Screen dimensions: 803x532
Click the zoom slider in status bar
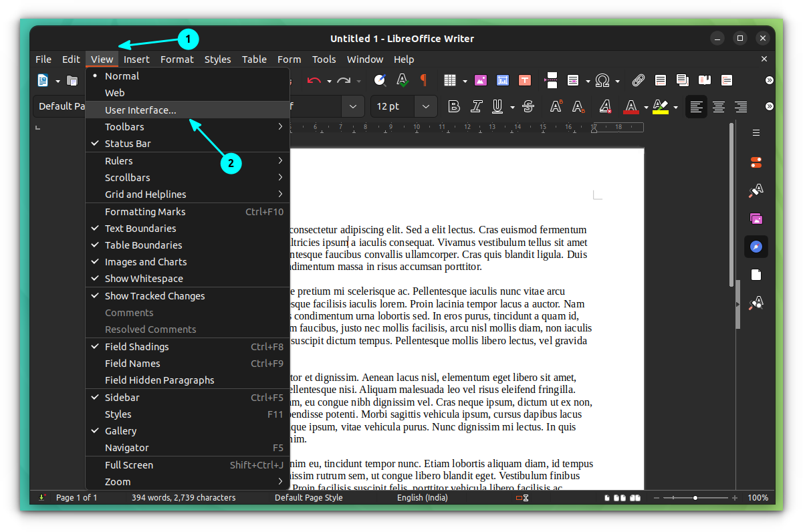tap(696, 498)
